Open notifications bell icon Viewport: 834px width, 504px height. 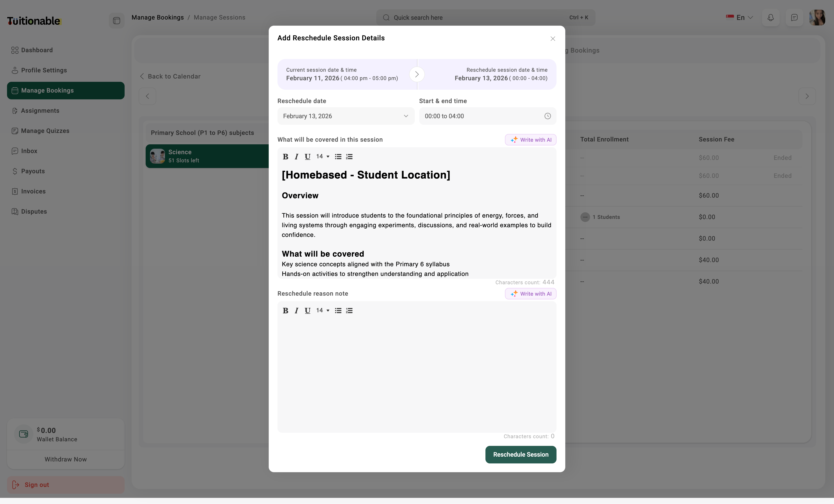pos(770,18)
